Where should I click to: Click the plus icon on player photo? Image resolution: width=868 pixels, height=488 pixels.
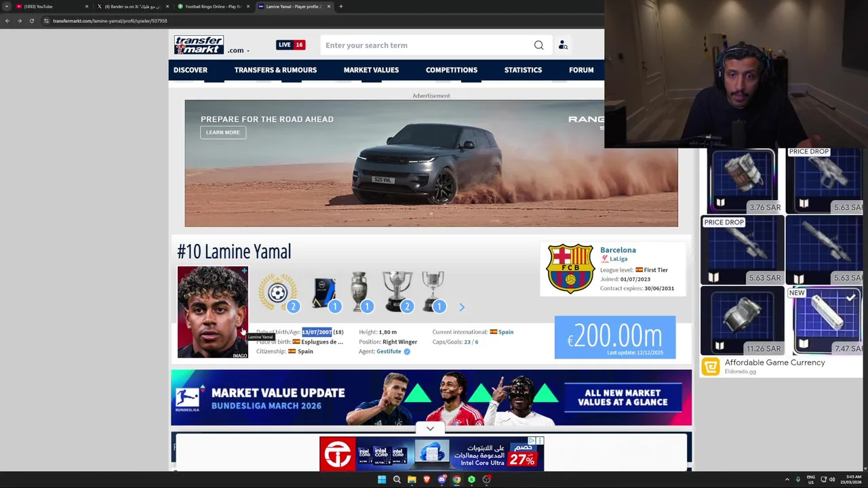tap(243, 271)
